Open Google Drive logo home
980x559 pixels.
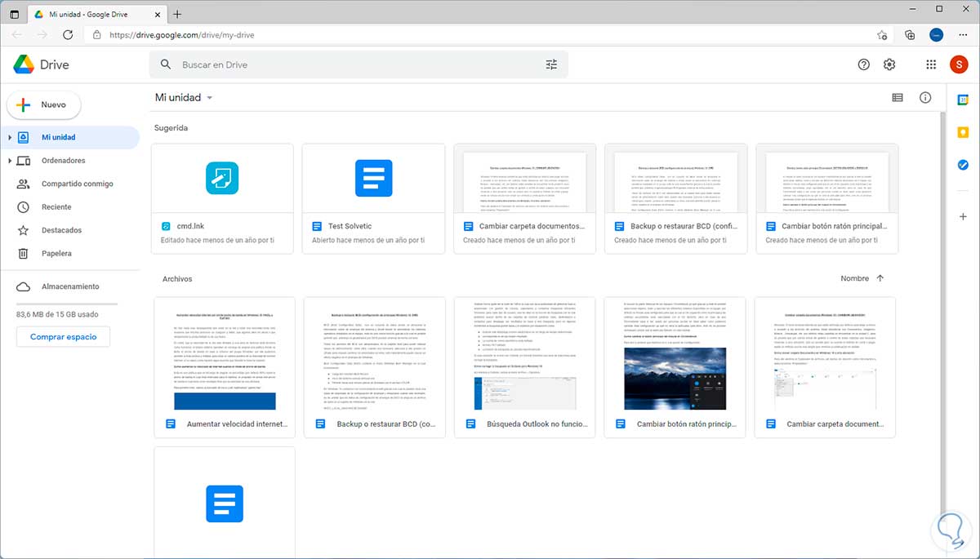click(x=41, y=64)
